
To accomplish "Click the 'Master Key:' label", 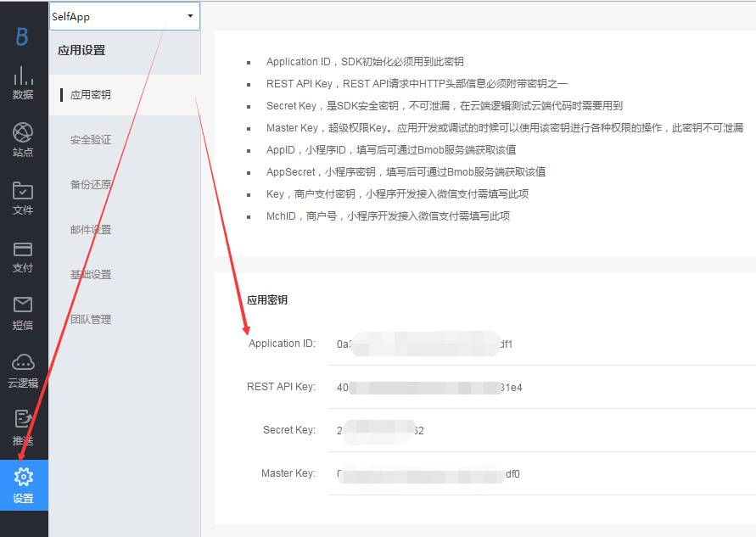I will [288, 473].
